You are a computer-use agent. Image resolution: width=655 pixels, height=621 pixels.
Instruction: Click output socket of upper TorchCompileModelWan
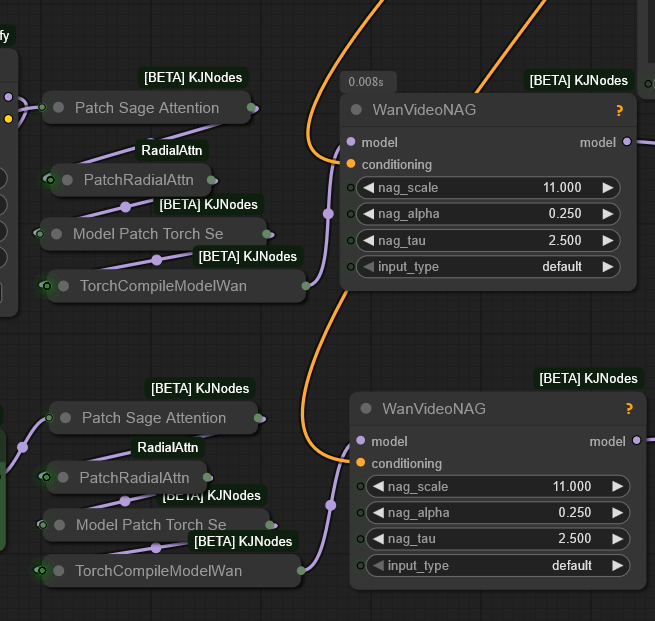coord(306,286)
